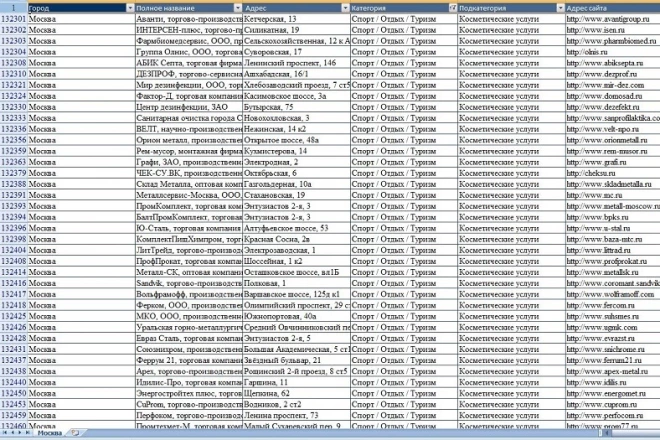Click the applied filter icon on Категория
Screen dimensions: 660x440
point(453,7)
